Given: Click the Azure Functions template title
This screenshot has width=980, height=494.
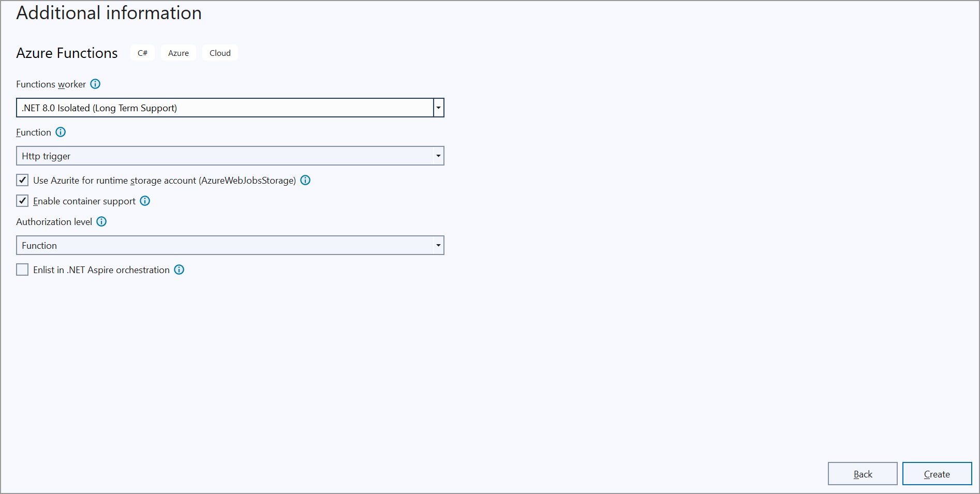Looking at the screenshot, I should click(x=67, y=53).
